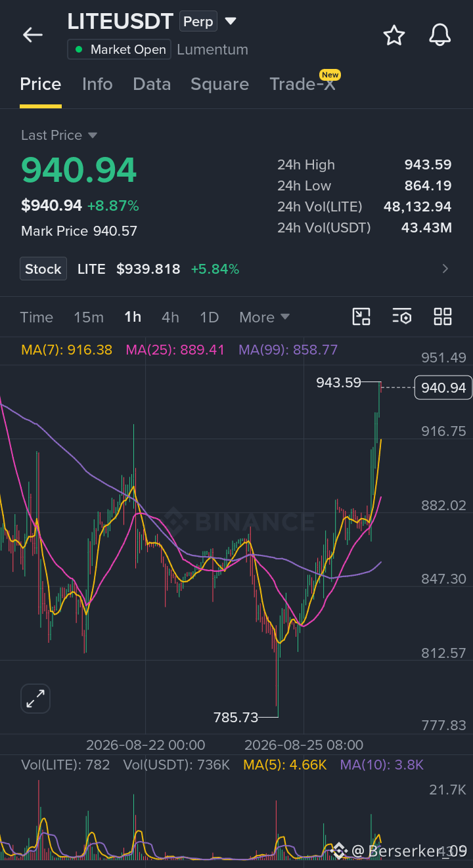This screenshot has width=473, height=868.
Task: Select the 15m interval
Action: (89, 317)
